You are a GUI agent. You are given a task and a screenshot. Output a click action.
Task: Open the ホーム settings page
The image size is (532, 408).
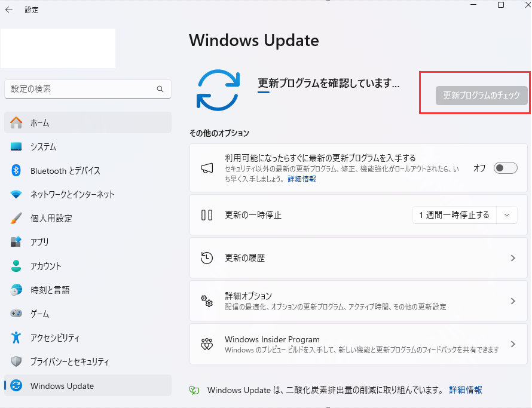click(x=88, y=122)
